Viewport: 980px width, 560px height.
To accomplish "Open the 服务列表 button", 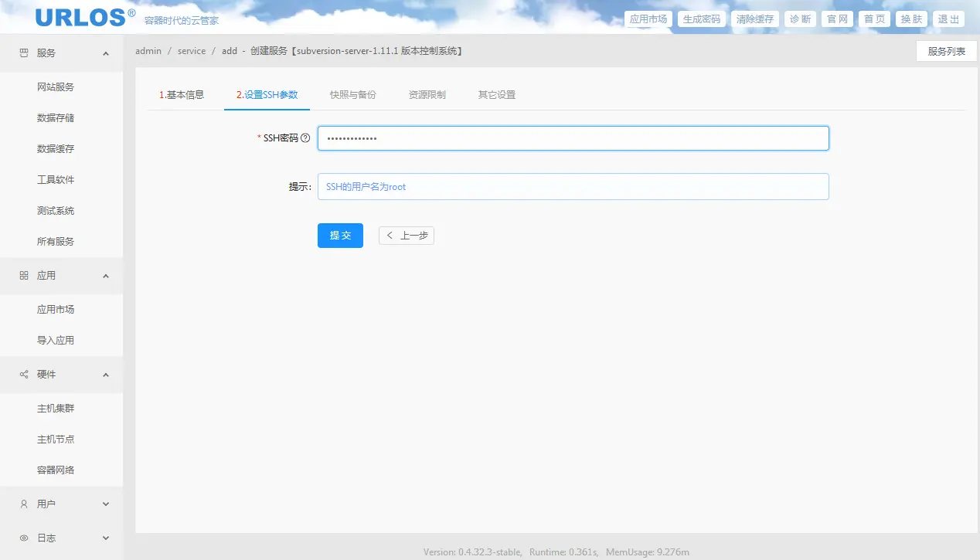I will tap(947, 51).
